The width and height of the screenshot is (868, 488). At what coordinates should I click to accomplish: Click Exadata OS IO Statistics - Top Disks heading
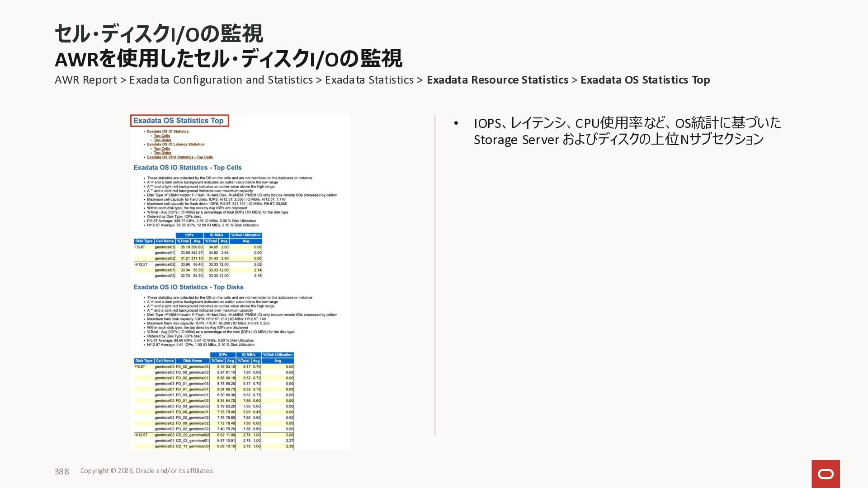pos(188,287)
